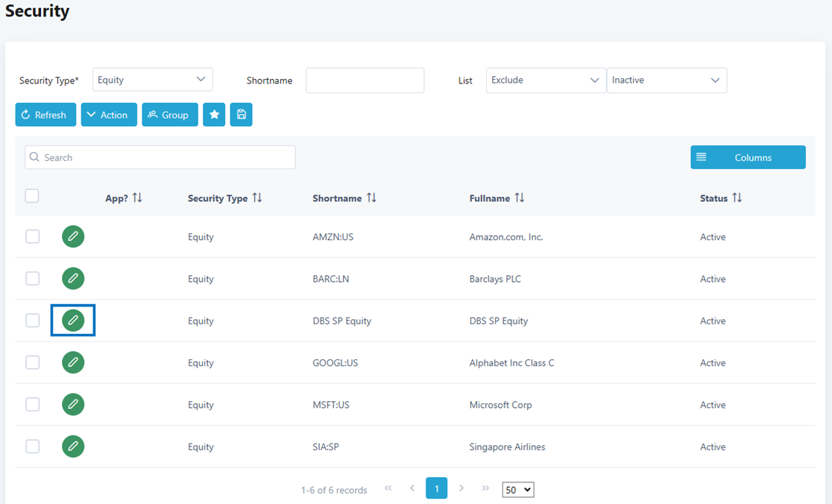Image resolution: width=832 pixels, height=504 pixels.
Task: Click the star favorite button
Action: point(214,115)
